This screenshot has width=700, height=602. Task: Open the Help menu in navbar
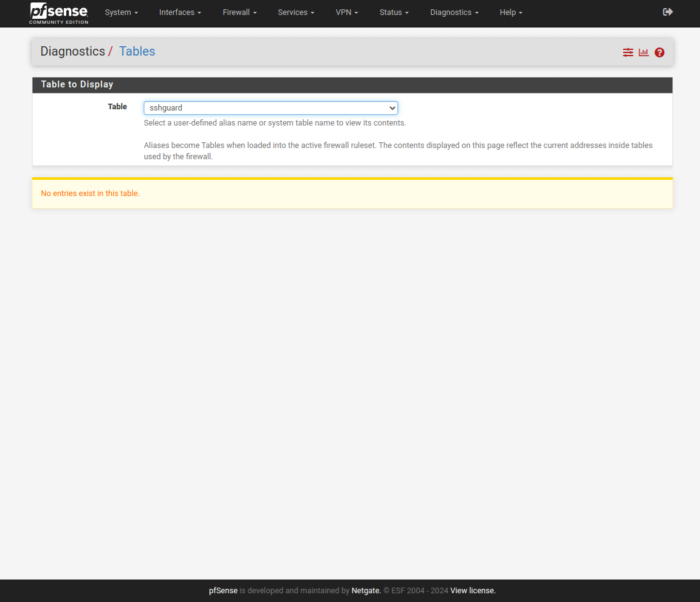point(511,12)
